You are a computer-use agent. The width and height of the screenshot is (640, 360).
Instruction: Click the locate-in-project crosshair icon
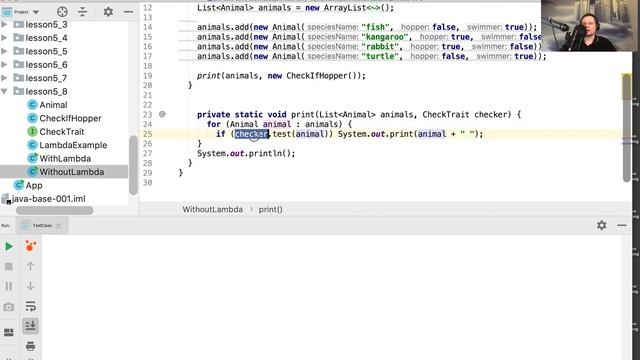(62, 12)
